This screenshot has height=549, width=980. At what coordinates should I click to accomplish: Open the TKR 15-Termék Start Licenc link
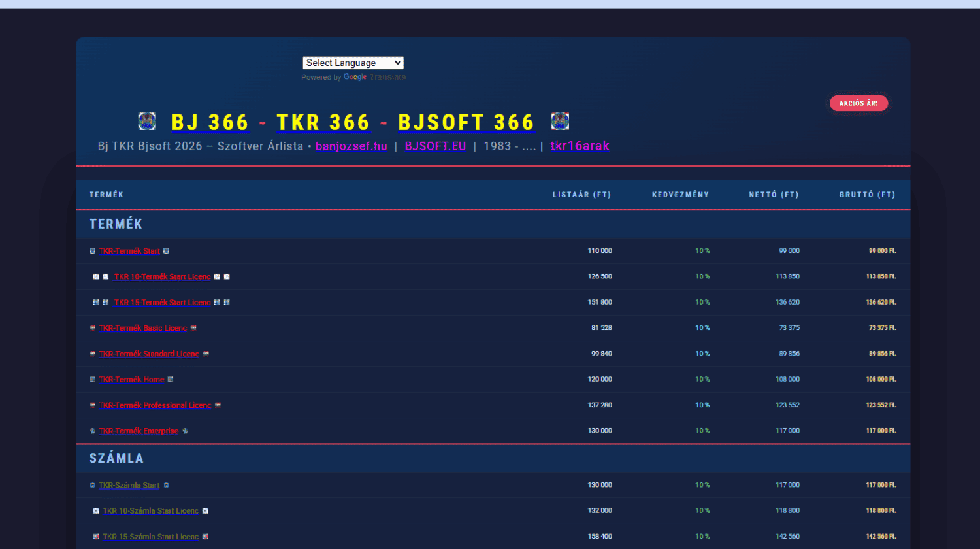tap(163, 303)
